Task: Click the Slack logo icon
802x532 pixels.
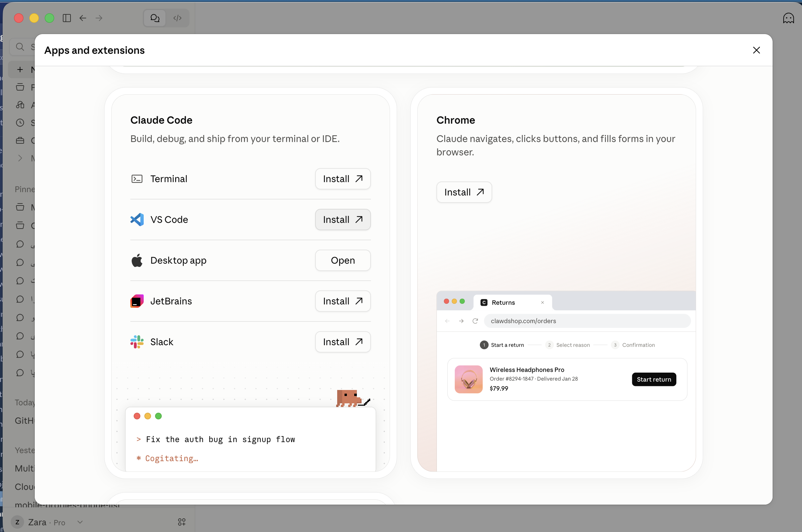Action: (137, 342)
